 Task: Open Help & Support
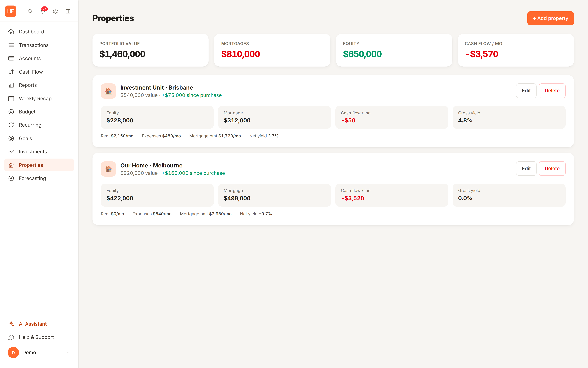pos(39,337)
